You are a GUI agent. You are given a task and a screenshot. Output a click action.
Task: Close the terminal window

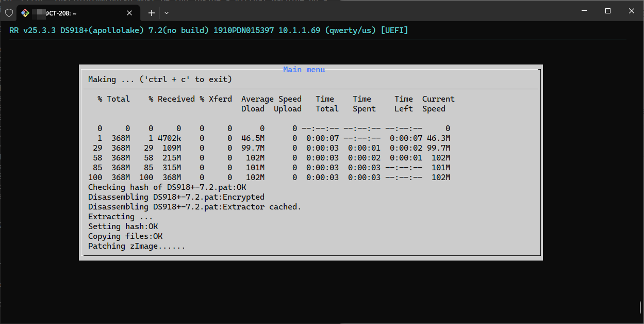(632, 11)
